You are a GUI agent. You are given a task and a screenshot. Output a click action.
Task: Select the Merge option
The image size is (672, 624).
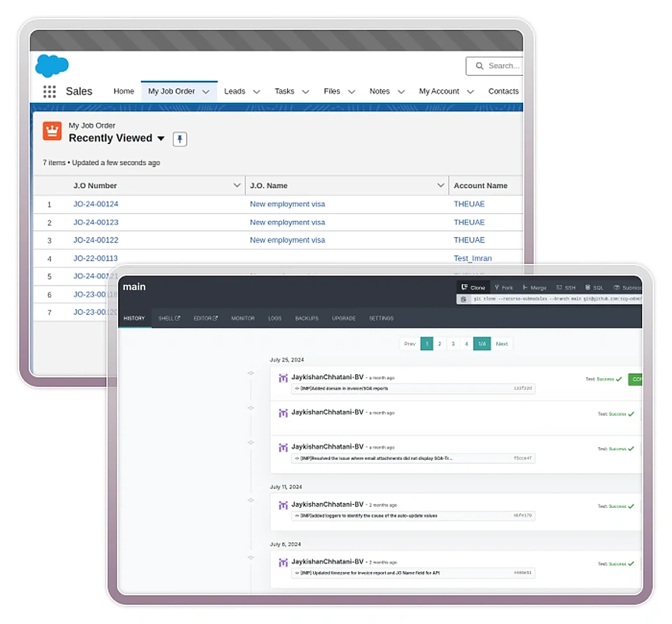534,288
